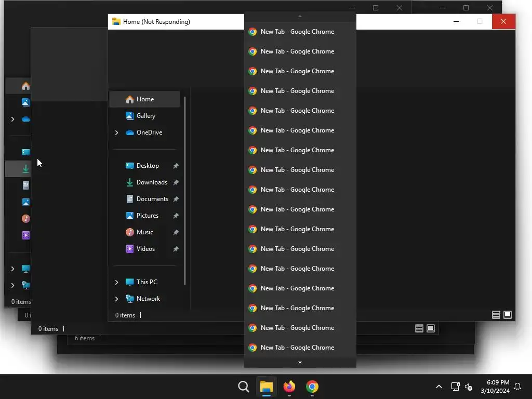Viewport: 532px width, 399px height.
Task: Select Home in the front Explorer sidebar
Action: [144, 99]
